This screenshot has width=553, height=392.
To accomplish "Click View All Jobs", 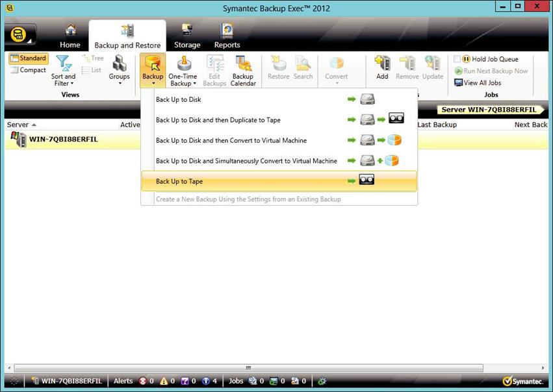I will (478, 83).
